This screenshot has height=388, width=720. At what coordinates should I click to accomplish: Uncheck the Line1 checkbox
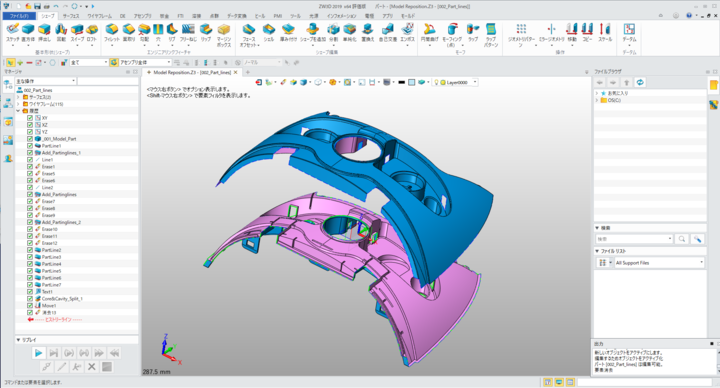(30, 160)
